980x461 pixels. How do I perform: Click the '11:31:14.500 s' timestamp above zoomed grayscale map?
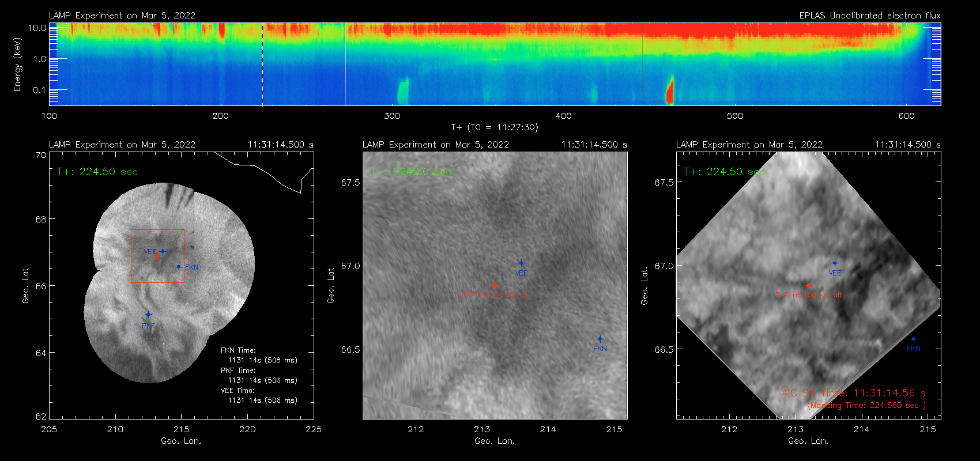(x=594, y=145)
